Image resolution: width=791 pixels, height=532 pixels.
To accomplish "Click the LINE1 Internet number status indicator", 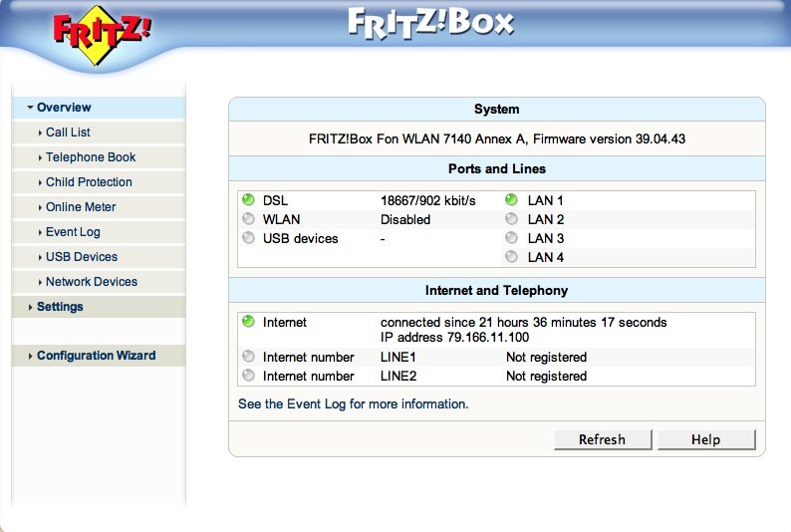I will 248,357.
